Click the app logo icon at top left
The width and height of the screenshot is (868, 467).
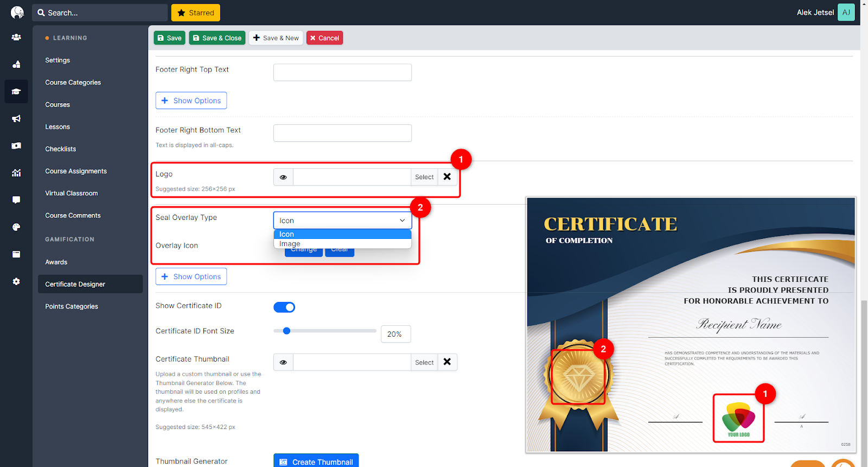click(x=17, y=12)
